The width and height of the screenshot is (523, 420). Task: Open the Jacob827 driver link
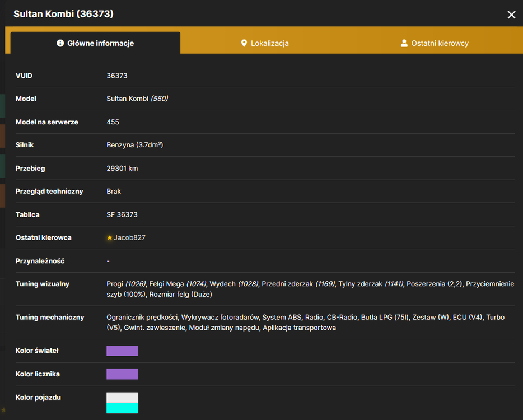[x=129, y=237]
